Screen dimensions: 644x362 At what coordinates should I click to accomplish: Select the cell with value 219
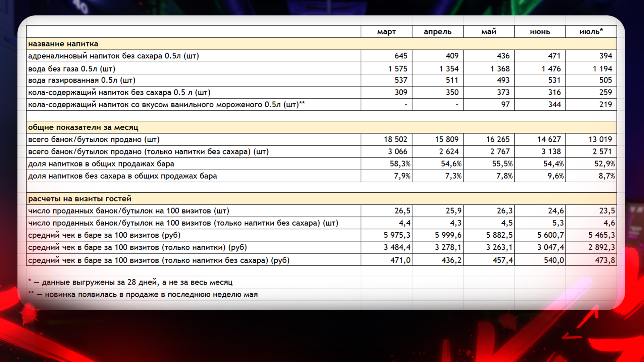591,105
